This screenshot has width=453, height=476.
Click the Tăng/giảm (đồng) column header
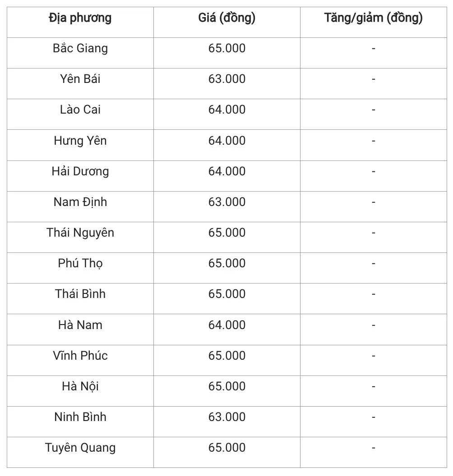[x=373, y=18]
